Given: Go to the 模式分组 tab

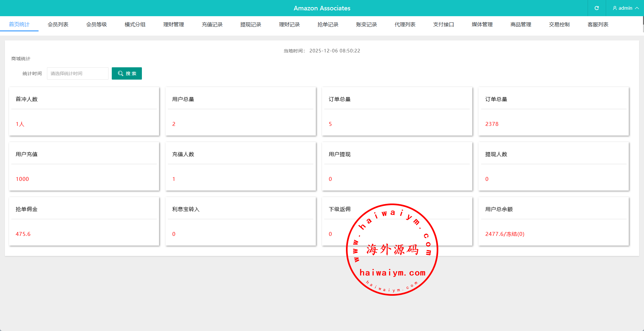Looking at the screenshot, I should coord(135,25).
